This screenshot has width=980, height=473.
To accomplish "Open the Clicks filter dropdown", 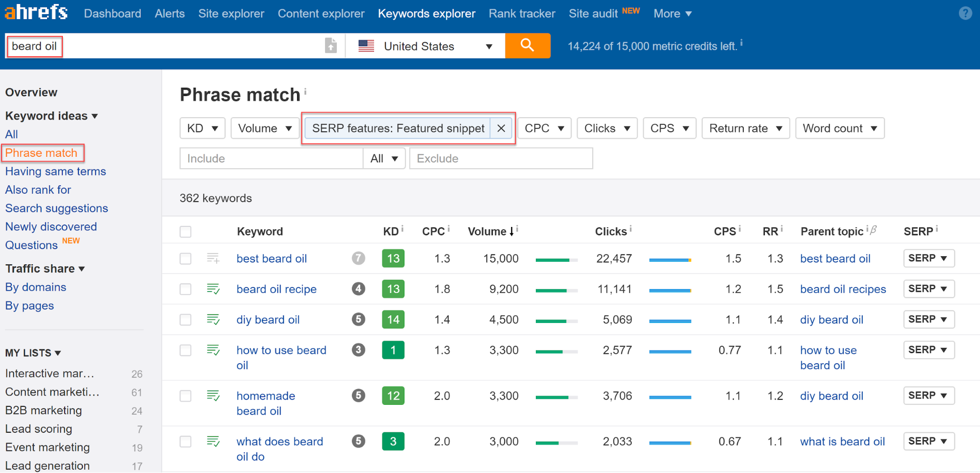I will tap(607, 128).
